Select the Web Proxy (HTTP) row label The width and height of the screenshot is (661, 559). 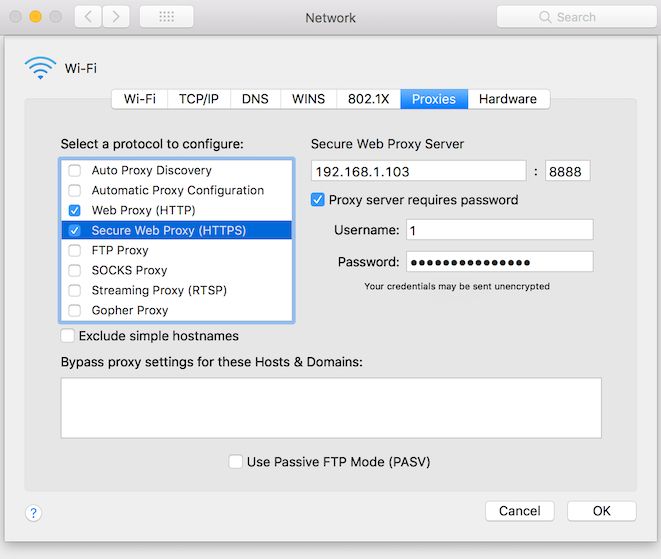pos(143,210)
